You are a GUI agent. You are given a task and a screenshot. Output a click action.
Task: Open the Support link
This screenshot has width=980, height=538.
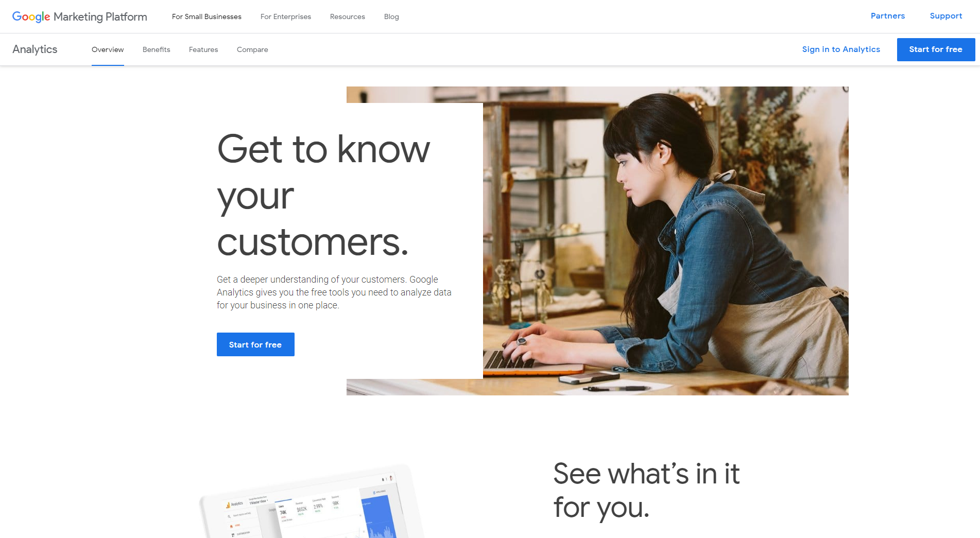946,16
